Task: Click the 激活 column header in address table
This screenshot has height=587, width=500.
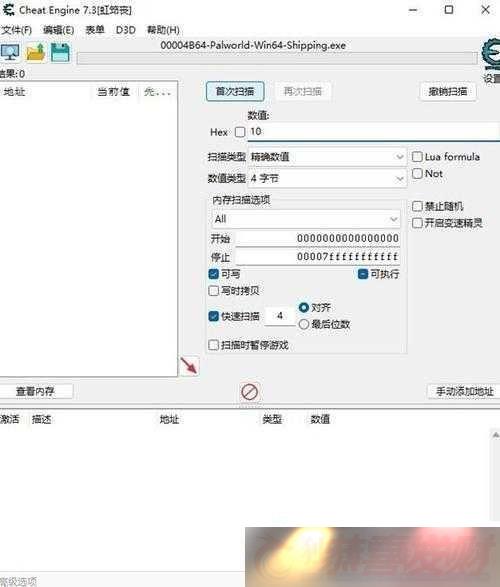Action: tap(9, 419)
